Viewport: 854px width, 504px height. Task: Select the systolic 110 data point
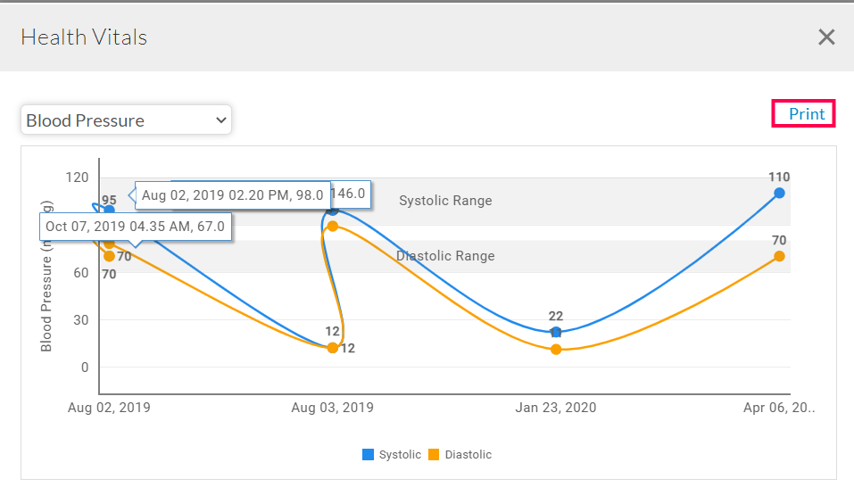coord(779,193)
